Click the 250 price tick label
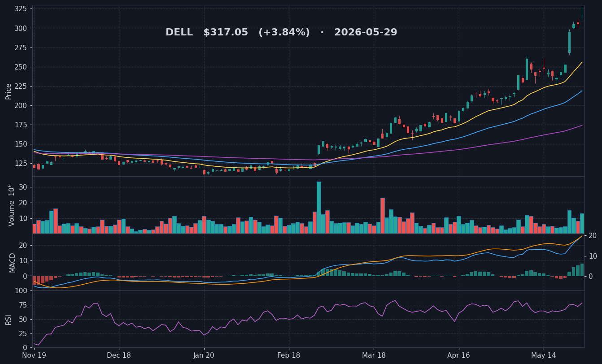Screen dimensions: 602x364 [21, 67]
